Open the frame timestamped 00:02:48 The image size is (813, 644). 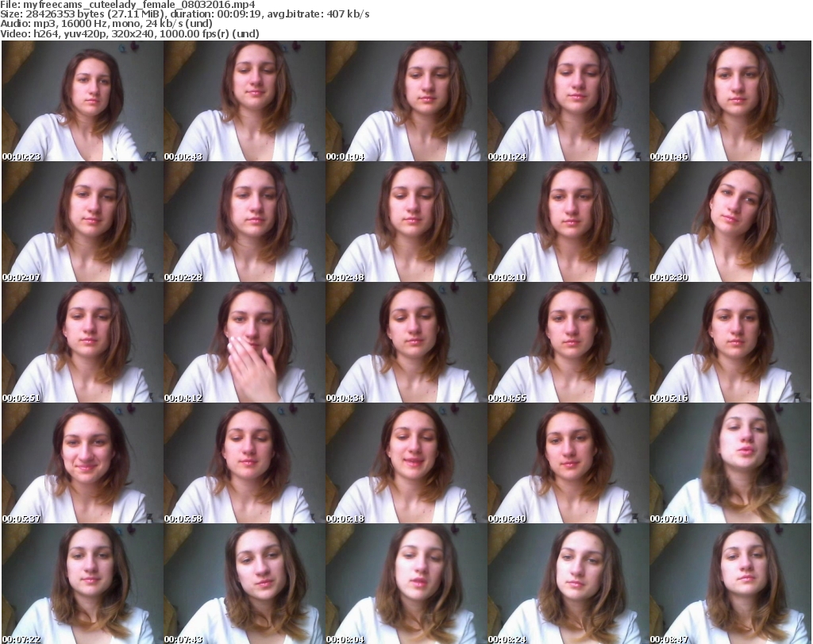pos(406,222)
